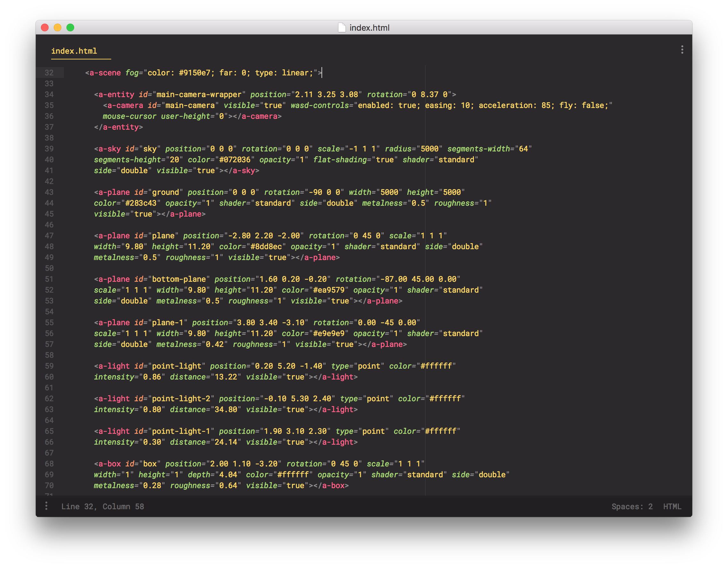The image size is (728, 568).
Task: Click the distance value 34.80
Action: 226,410
